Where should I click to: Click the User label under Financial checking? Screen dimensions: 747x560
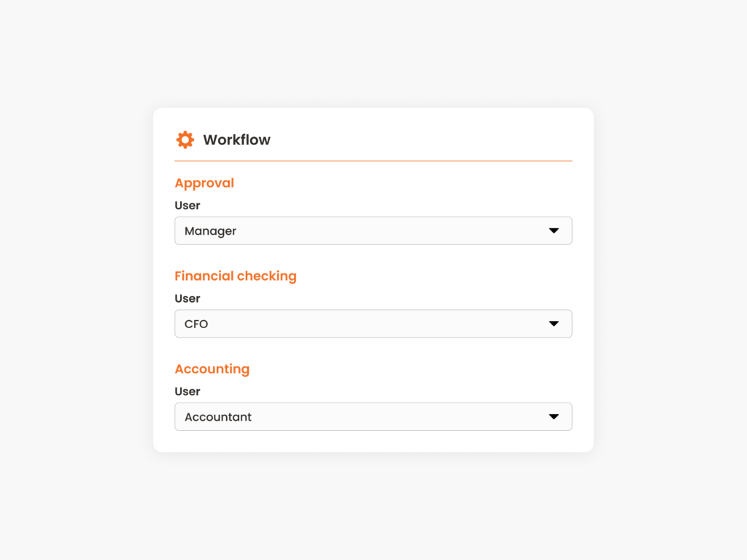coord(187,298)
